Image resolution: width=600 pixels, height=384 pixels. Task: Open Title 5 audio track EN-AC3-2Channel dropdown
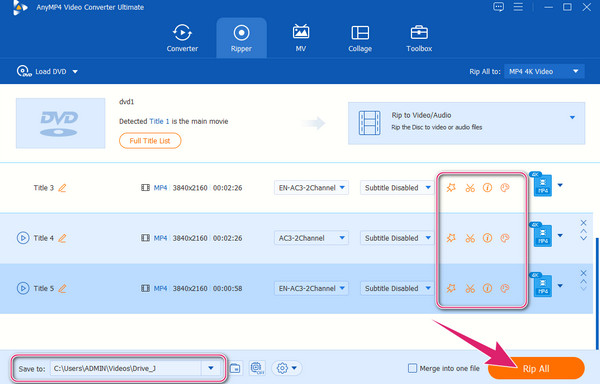[311, 288]
